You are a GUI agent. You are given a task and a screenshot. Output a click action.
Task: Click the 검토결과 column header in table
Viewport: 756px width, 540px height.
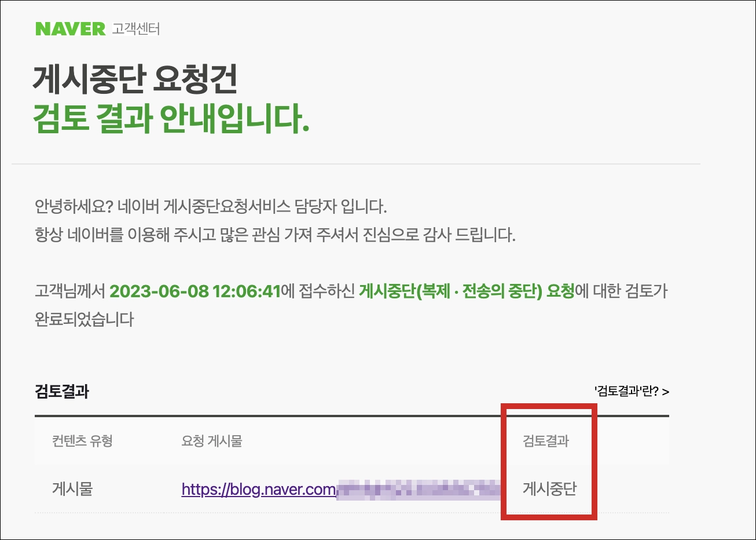[x=546, y=441]
